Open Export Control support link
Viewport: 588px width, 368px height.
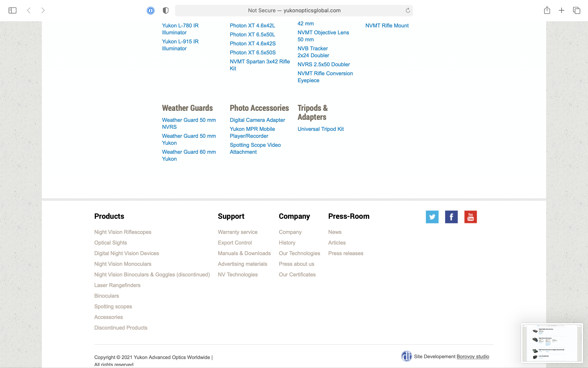click(x=235, y=243)
